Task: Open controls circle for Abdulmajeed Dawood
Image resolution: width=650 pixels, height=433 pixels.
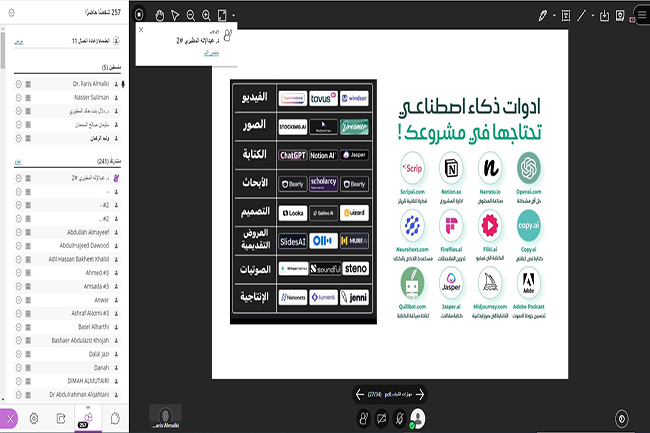Action: point(19,246)
